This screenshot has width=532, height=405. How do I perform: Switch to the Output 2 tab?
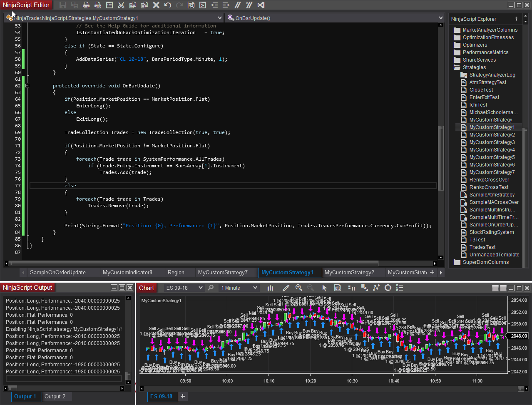click(x=55, y=396)
